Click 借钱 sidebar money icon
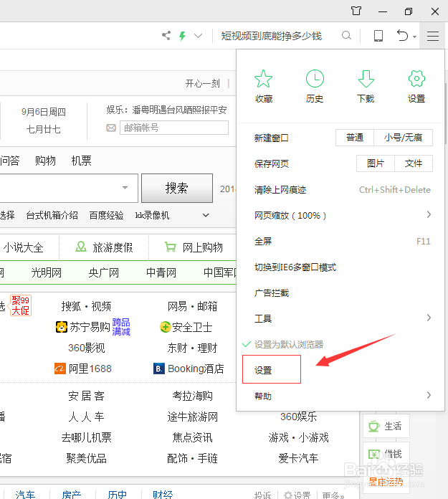The width and height of the screenshot is (448, 499). tap(374, 454)
